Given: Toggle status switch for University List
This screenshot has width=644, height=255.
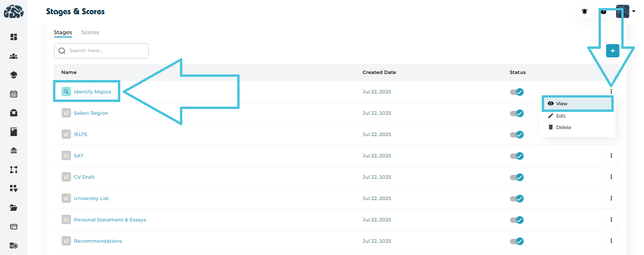Looking at the screenshot, I should (x=517, y=199).
